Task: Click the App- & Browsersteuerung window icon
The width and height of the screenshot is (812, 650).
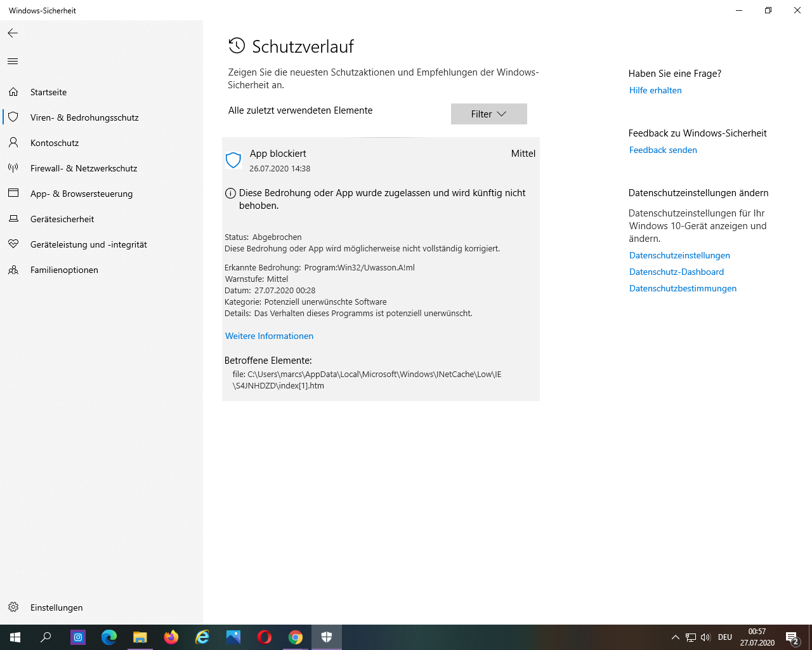Action: (x=13, y=193)
